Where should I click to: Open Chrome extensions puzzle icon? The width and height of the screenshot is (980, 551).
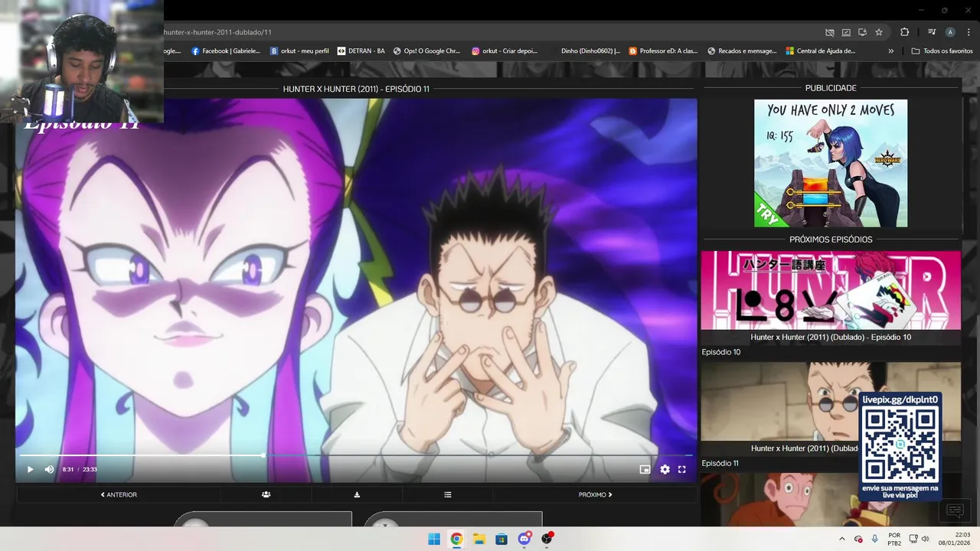[x=904, y=32]
